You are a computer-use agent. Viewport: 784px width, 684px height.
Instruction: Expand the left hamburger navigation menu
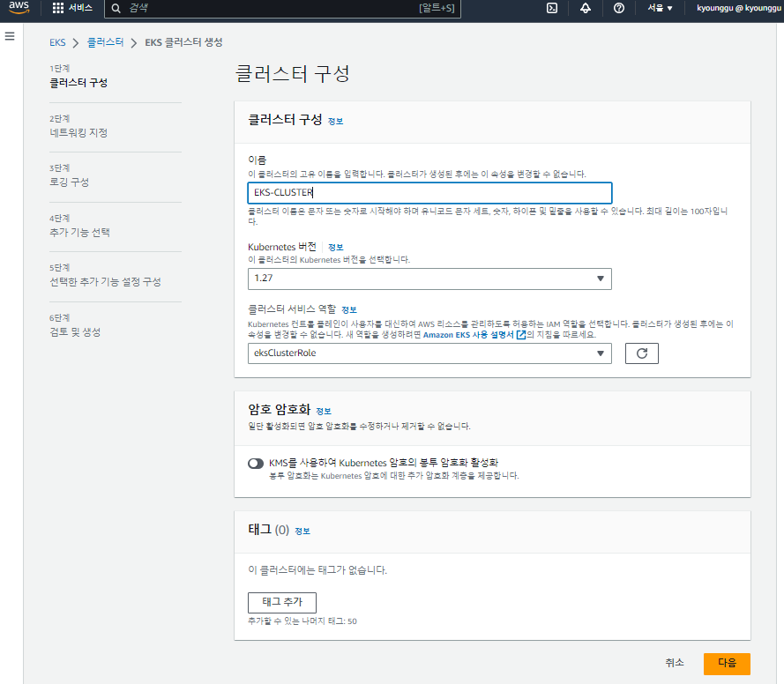click(x=10, y=36)
